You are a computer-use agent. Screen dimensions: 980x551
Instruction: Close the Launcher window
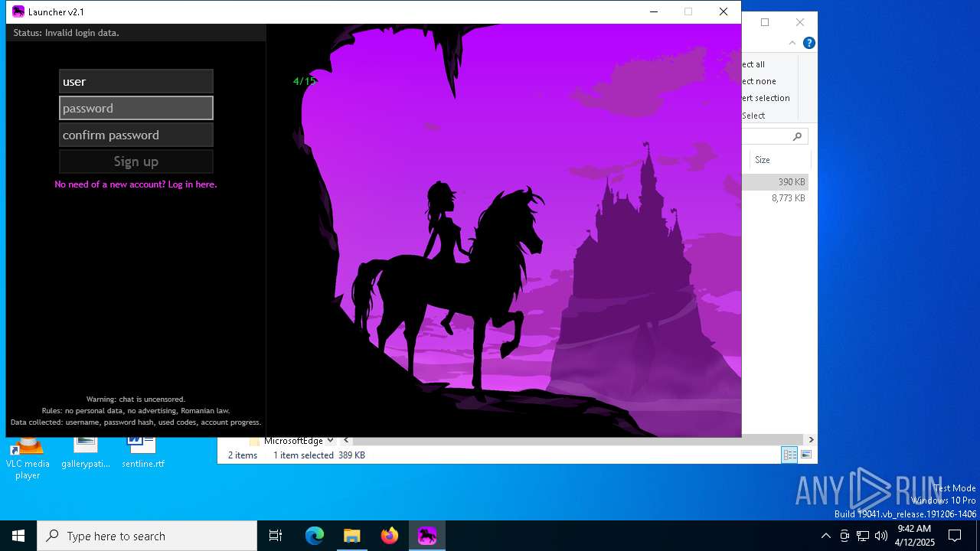tap(723, 11)
